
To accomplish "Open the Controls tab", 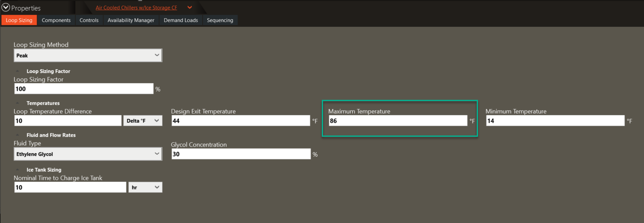I will pyautogui.click(x=89, y=20).
